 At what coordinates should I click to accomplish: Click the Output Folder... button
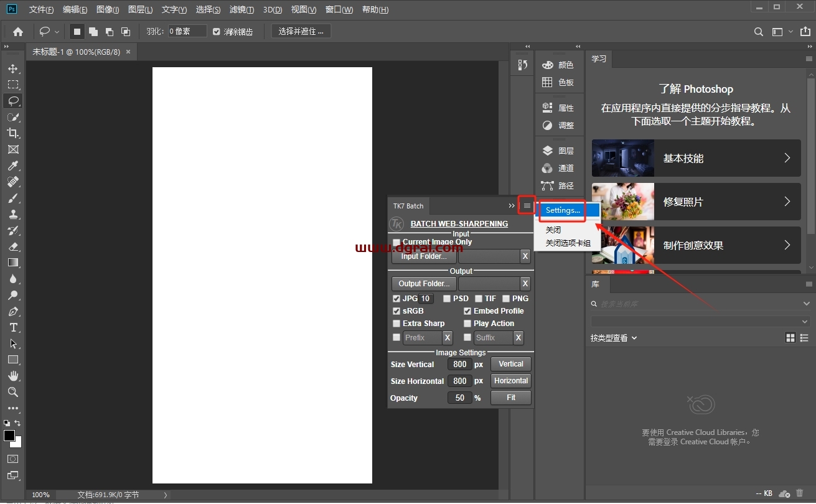[424, 284]
